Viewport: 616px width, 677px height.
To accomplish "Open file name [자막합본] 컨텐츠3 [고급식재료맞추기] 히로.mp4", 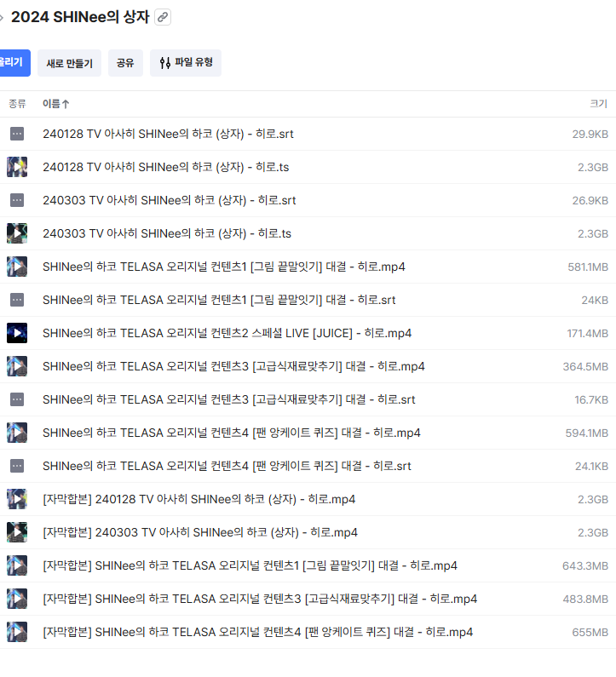I will coord(260,599).
